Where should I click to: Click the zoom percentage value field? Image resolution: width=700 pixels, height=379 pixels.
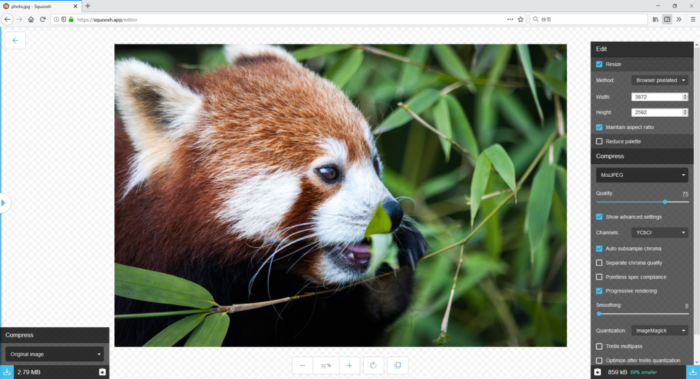pyautogui.click(x=326, y=365)
